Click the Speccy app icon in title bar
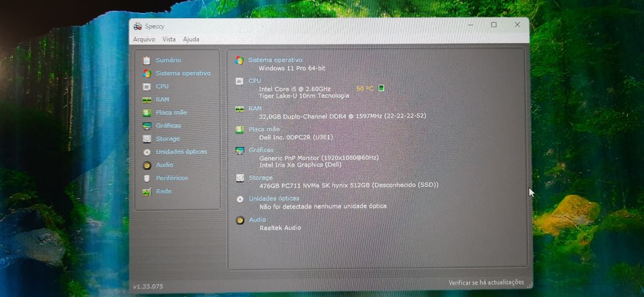The image size is (644, 297). pyautogui.click(x=138, y=26)
